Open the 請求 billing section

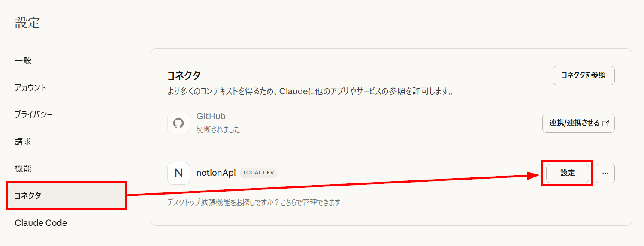(x=23, y=142)
